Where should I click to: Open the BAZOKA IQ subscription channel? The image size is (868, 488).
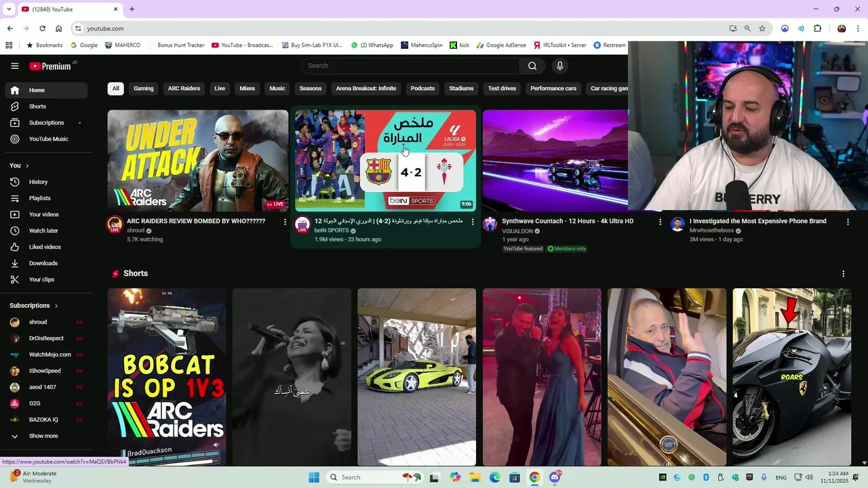[47, 420]
